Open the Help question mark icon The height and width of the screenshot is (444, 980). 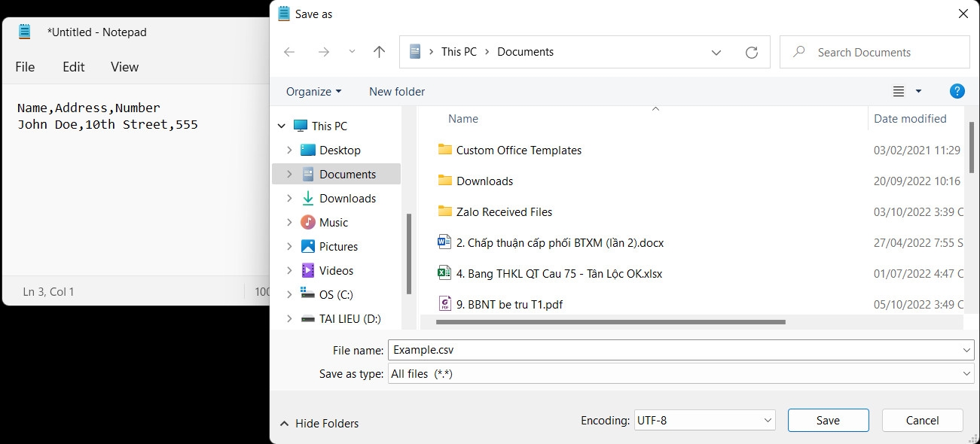(x=957, y=91)
